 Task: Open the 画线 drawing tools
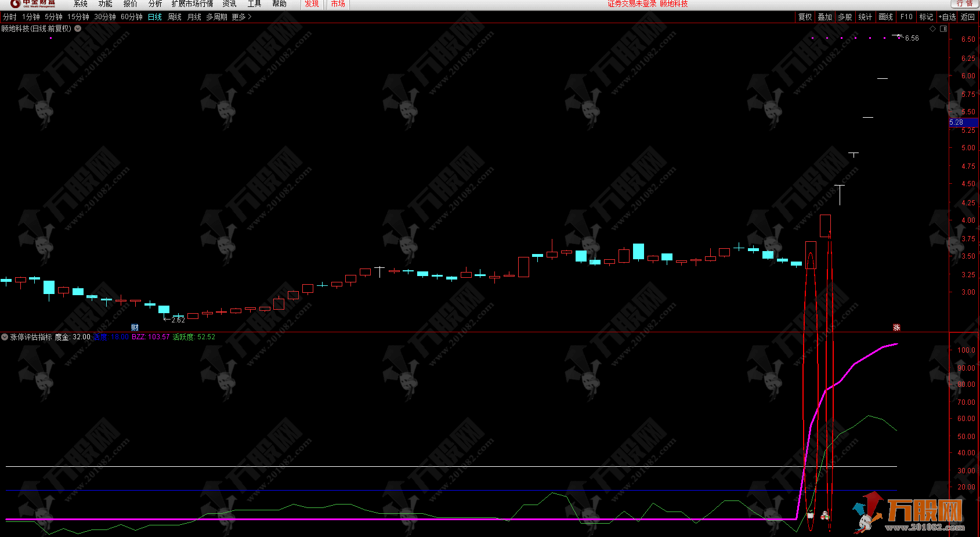tap(885, 17)
